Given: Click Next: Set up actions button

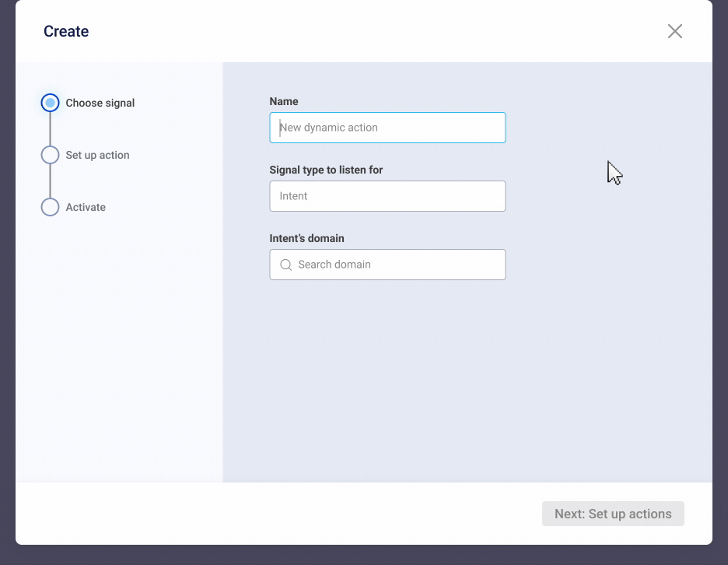Looking at the screenshot, I should [x=613, y=514].
